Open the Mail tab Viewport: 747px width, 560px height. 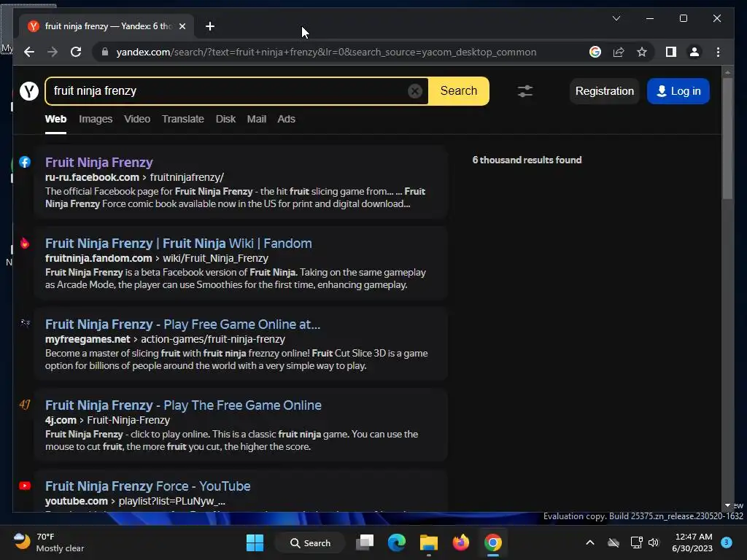[x=256, y=119]
